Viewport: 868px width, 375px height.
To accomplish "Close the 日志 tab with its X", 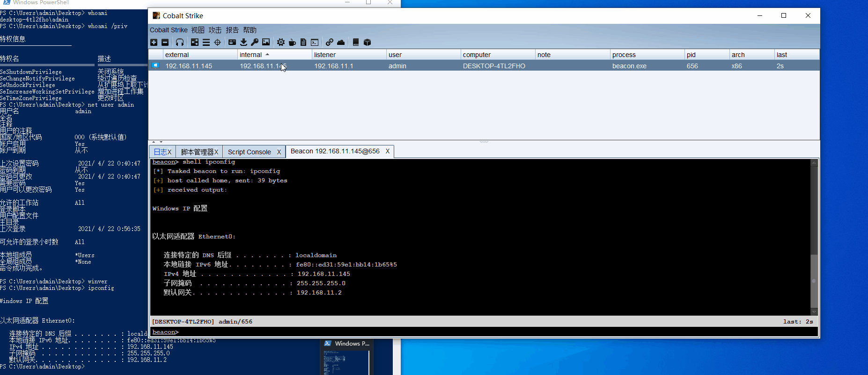I will [169, 152].
